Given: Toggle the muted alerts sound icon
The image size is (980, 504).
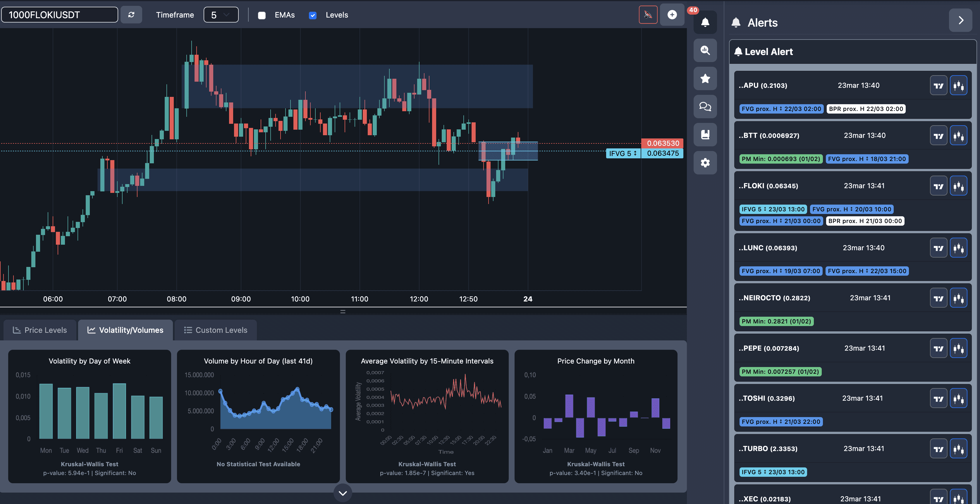Looking at the screenshot, I should (648, 15).
